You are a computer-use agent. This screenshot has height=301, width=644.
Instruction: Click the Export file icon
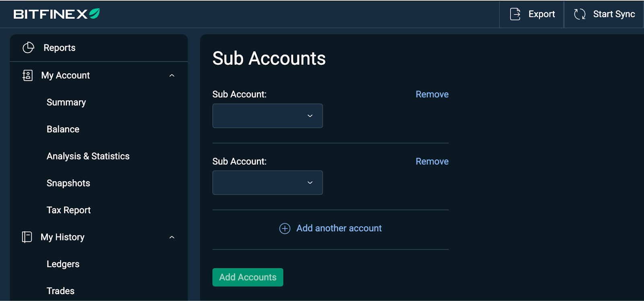point(515,14)
